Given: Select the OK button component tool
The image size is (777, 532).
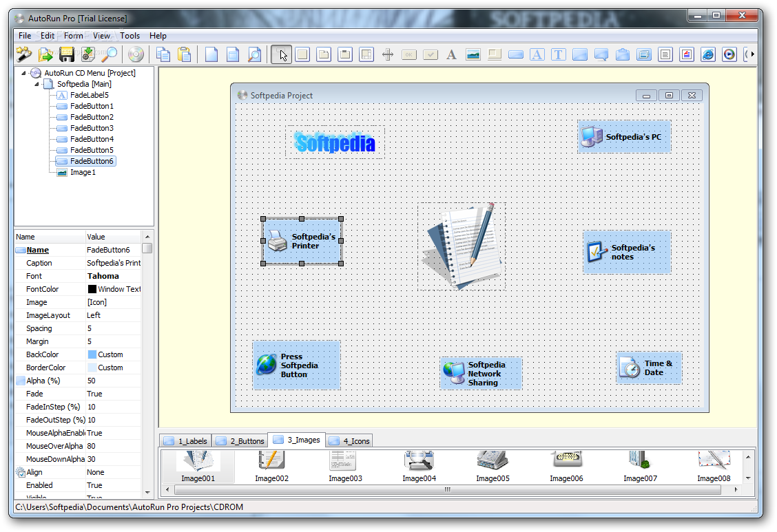Looking at the screenshot, I should click(x=409, y=54).
